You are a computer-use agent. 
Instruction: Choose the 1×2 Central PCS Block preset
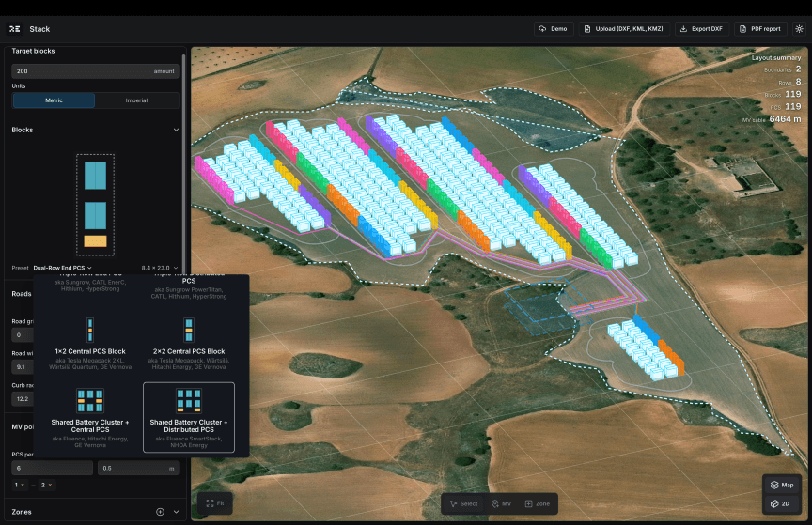click(90, 343)
